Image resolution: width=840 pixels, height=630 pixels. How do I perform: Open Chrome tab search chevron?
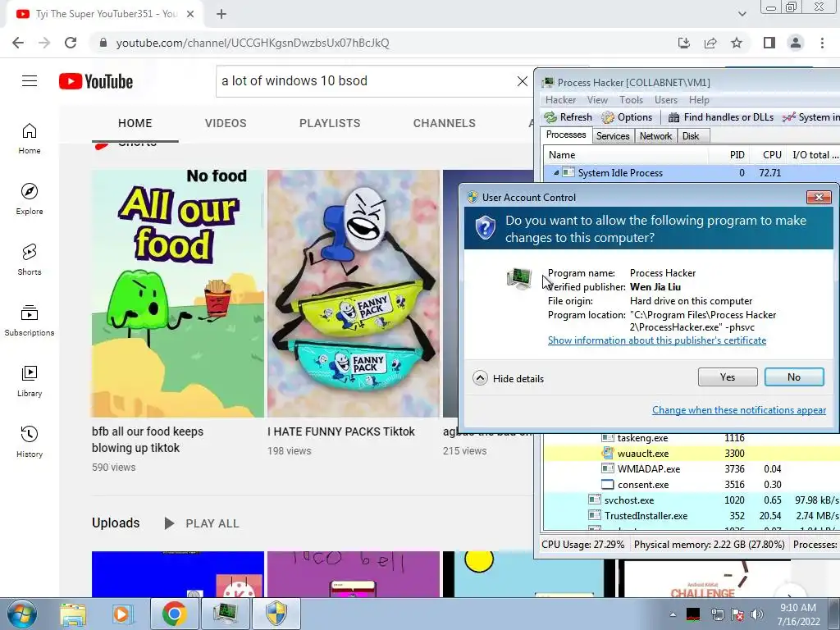point(742,14)
